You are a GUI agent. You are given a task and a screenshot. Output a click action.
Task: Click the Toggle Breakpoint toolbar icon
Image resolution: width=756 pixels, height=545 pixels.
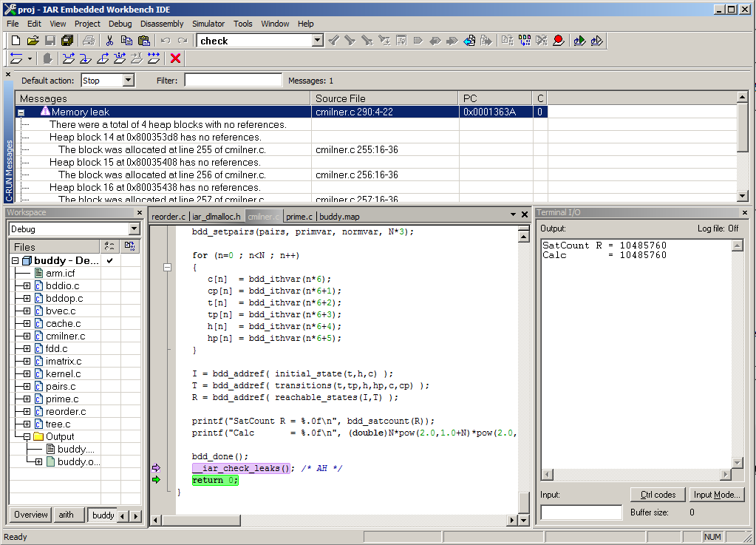coord(558,40)
